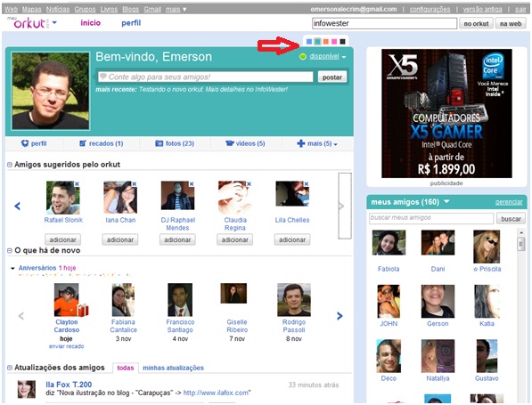The height and width of the screenshot is (405, 532).
Task: Select the blue theme color swatch
Action: coord(309,41)
